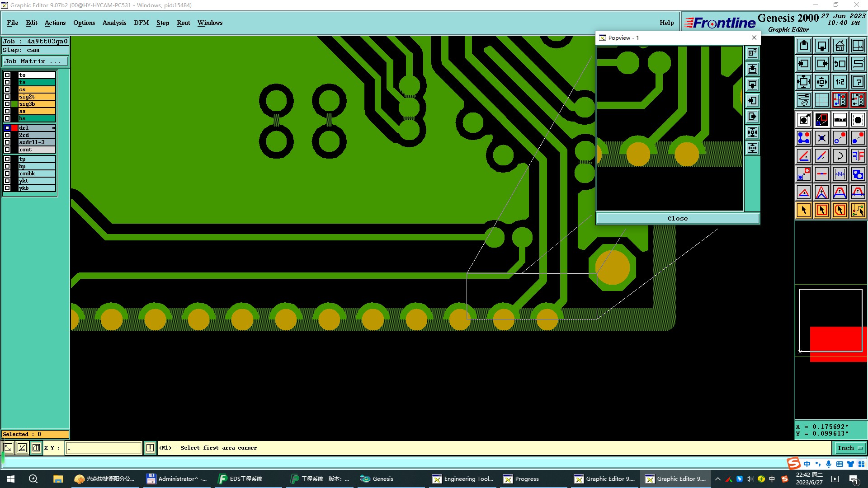Click the Popview Close button
This screenshot has height=488, width=868.
click(x=677, y=218)
